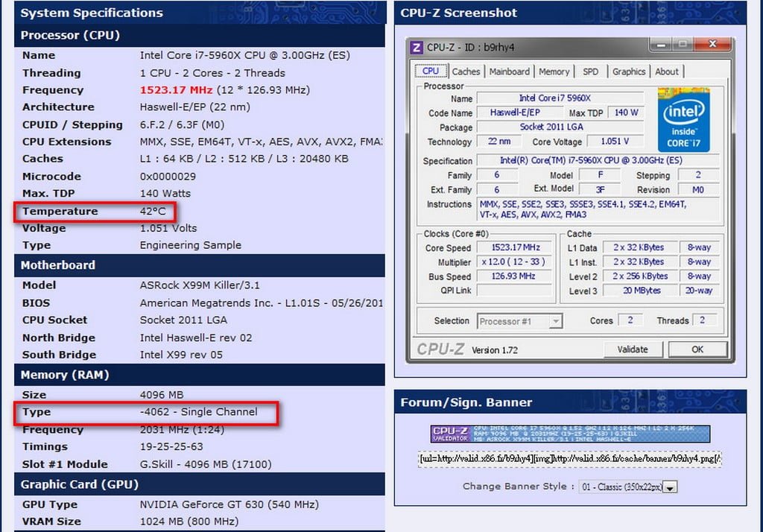The height and width of the screenshot is (532, 763).
Task: Click the red 1523.17 MHz frequency value
Action: (171, 90)
